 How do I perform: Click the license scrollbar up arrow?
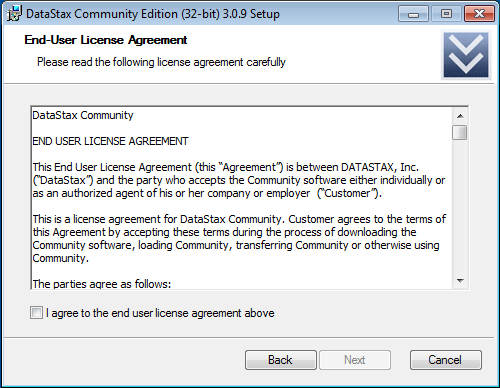(x=460, y=116)
